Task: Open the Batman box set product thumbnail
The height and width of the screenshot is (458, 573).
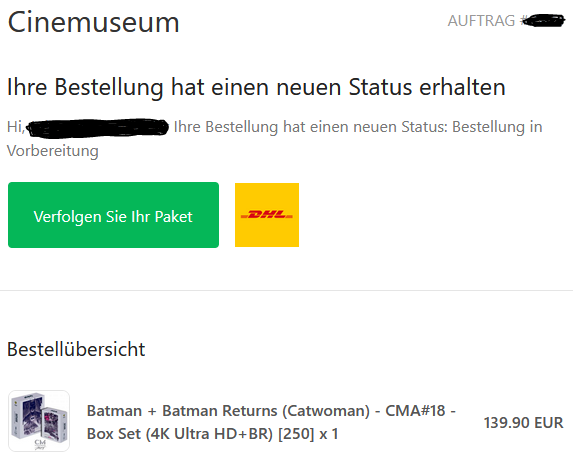Action: [x=39, y=421]
